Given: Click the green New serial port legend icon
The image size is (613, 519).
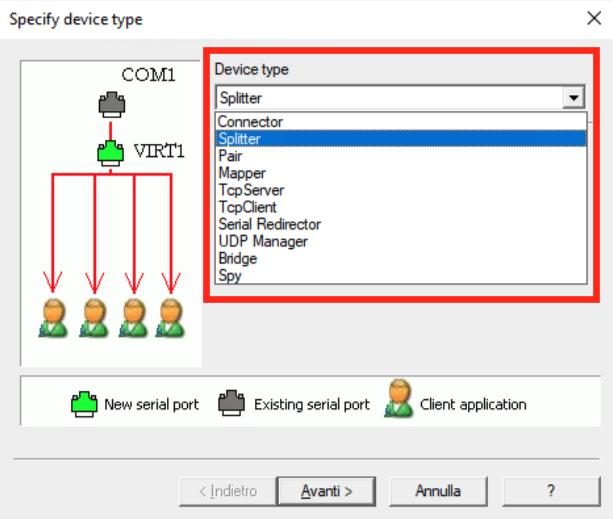Looking at the screenshot, I should coord(82,404).
